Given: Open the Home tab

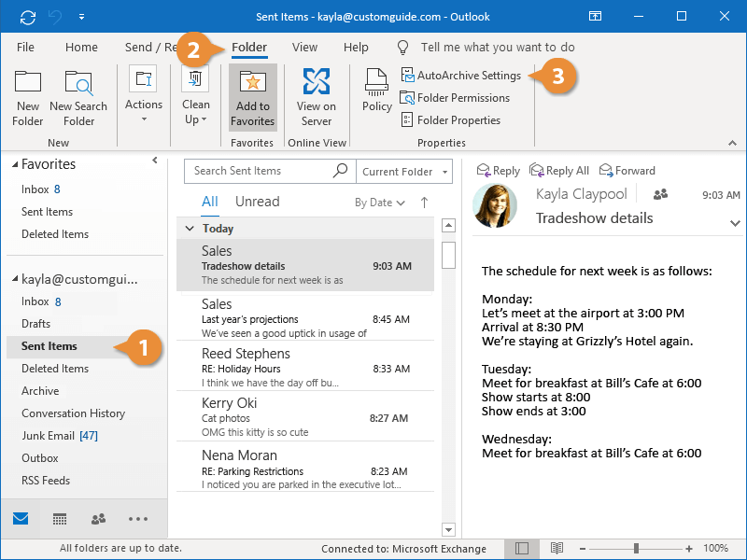Looking at the screenshot, I should [81, 48].
